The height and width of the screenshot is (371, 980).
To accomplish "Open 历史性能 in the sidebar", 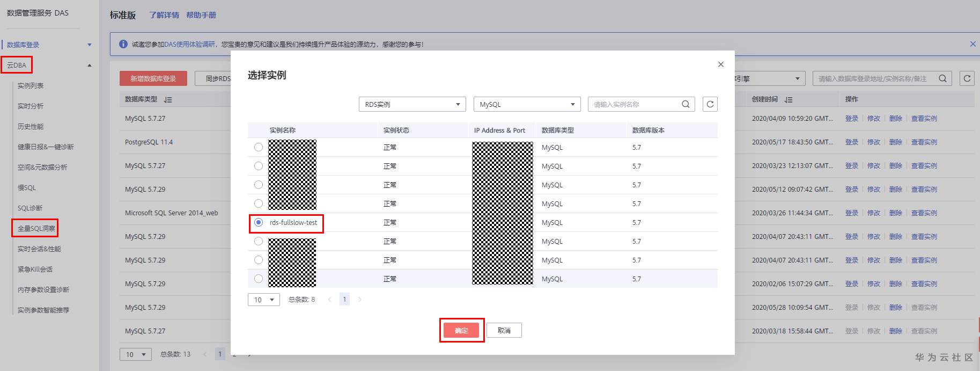I will point(31,127).
